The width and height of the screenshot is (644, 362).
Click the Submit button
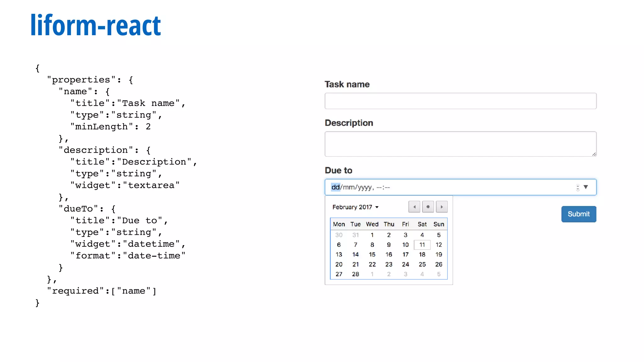click(579, 214)
